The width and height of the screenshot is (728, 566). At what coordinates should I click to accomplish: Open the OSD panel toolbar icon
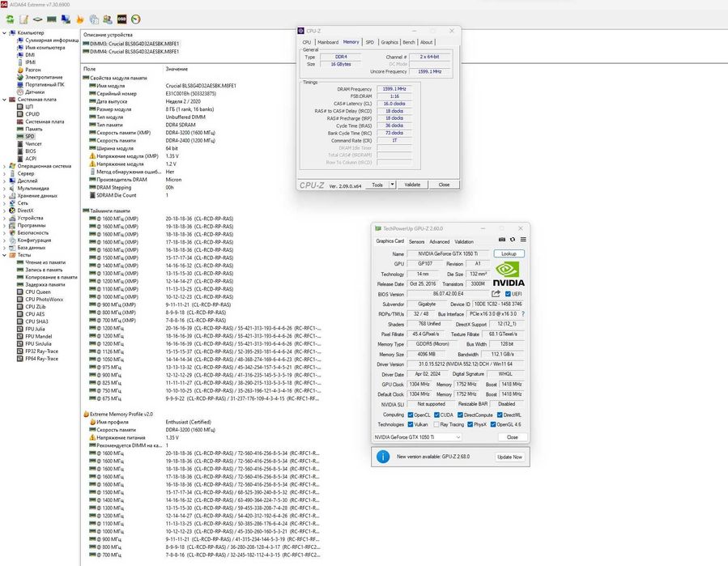pos(121,19)
